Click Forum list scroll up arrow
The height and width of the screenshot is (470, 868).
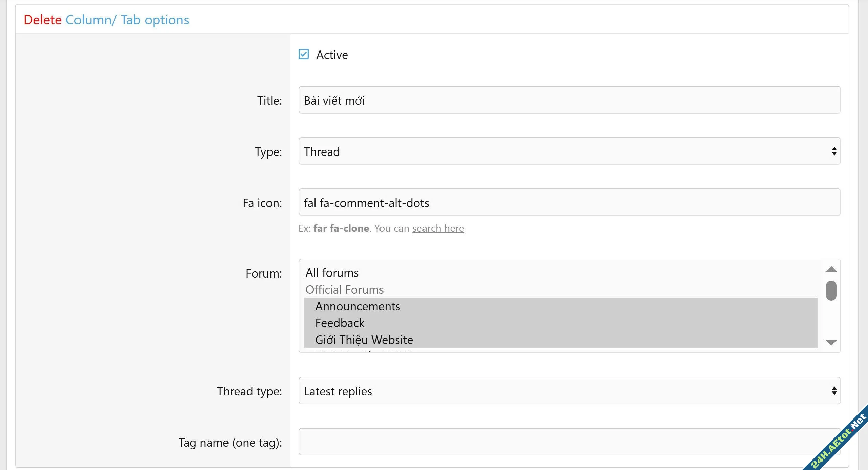tap(831, 269)
